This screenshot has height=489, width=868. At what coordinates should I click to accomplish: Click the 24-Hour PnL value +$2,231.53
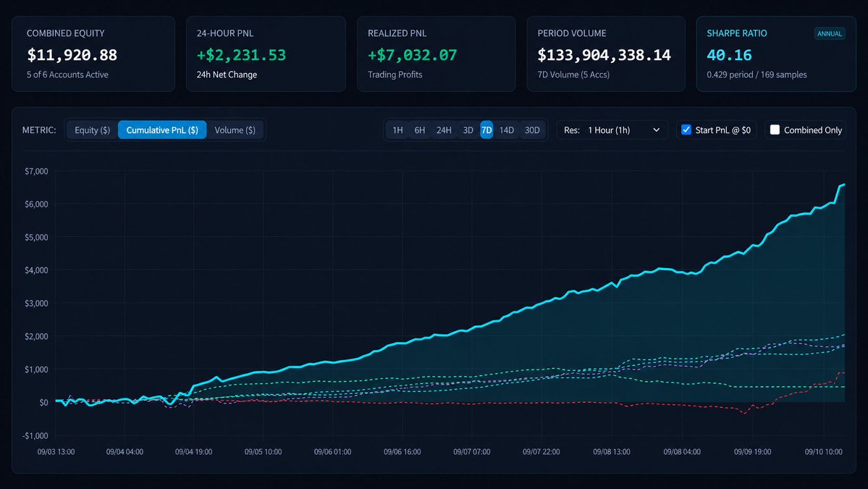(x=241, y=55)
